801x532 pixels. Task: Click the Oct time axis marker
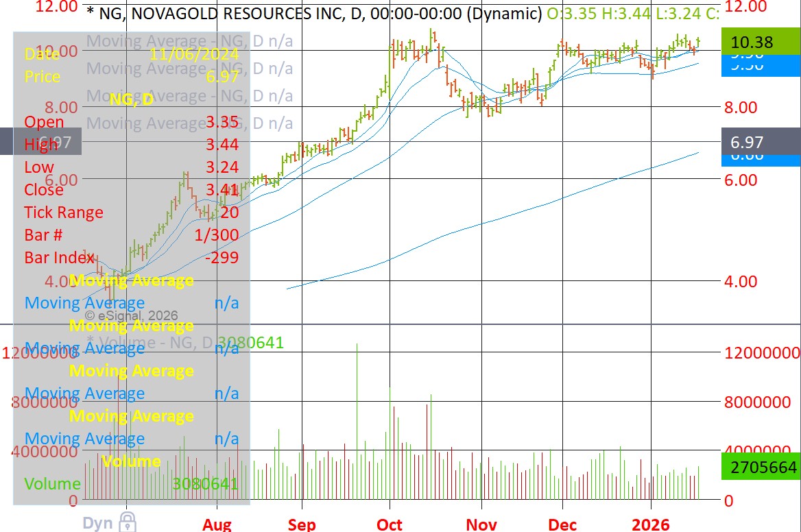[x=390, y=524]
